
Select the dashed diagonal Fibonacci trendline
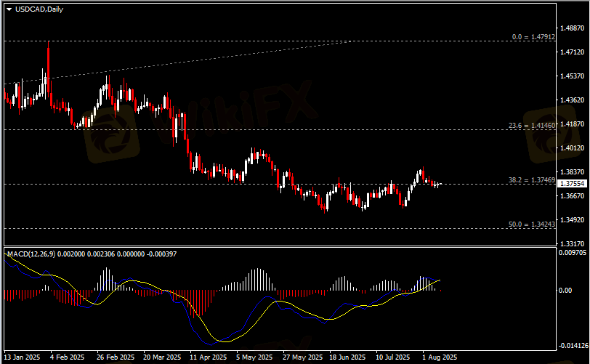[177, 62]
